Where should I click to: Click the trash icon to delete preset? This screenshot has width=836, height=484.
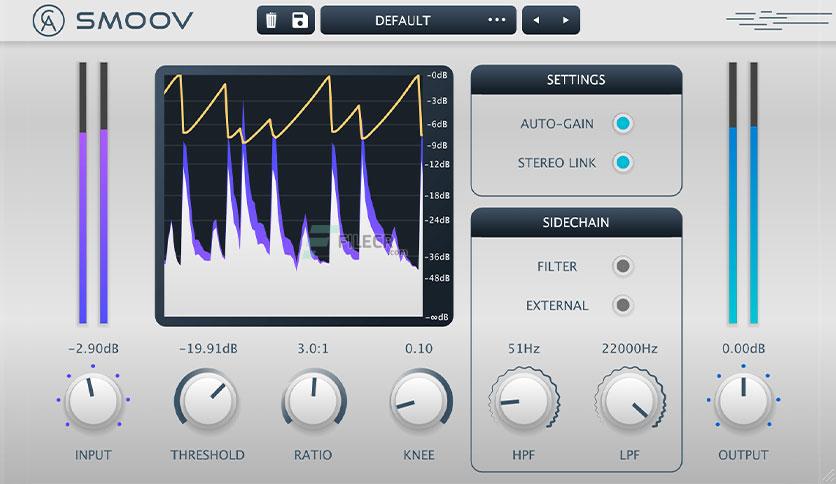(271, 20)
